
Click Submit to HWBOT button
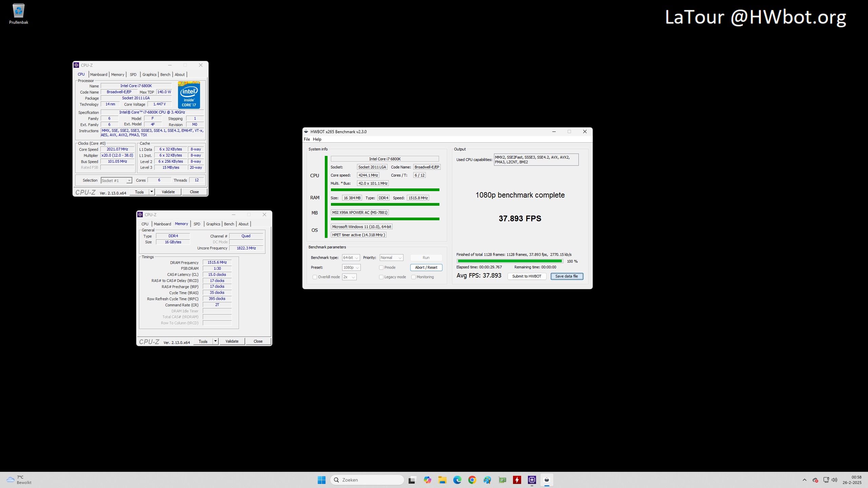point(527,276)
